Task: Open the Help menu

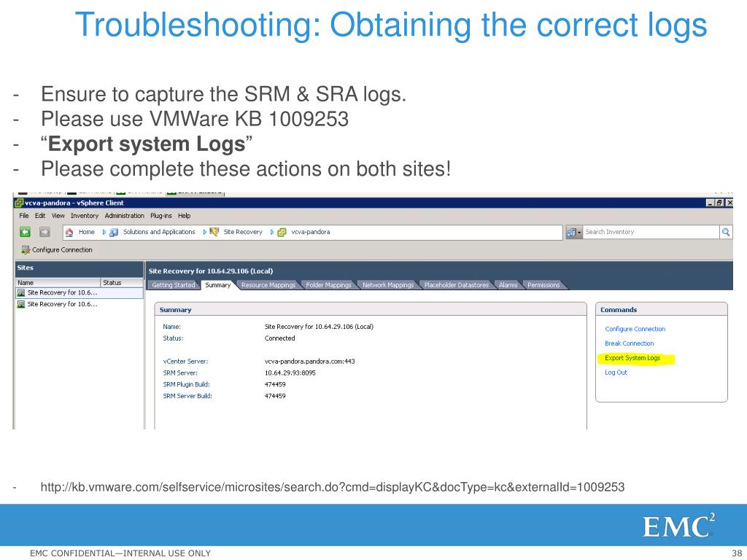Action: (x=185, y=216)
